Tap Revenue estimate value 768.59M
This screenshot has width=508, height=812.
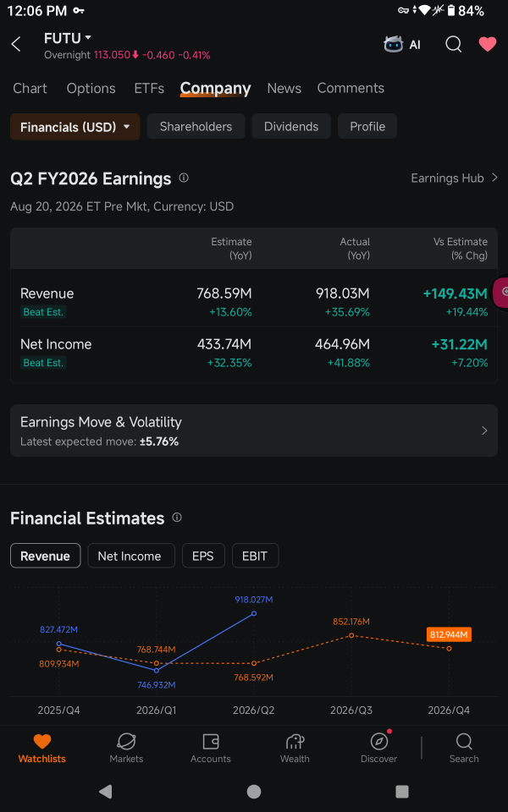[224, 294]
